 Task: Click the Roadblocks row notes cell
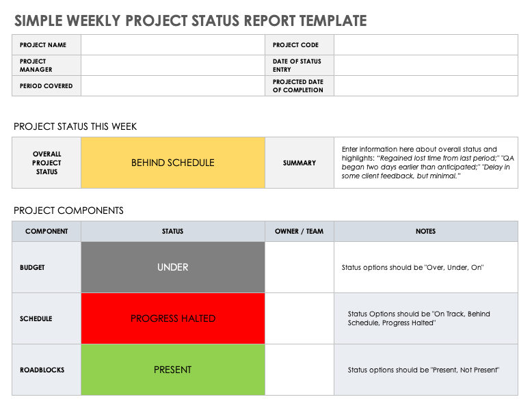(425, 370)
